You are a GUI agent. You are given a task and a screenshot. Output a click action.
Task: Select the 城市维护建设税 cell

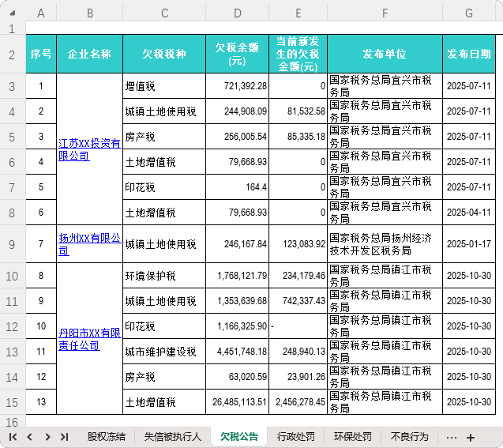coord(164,352)
